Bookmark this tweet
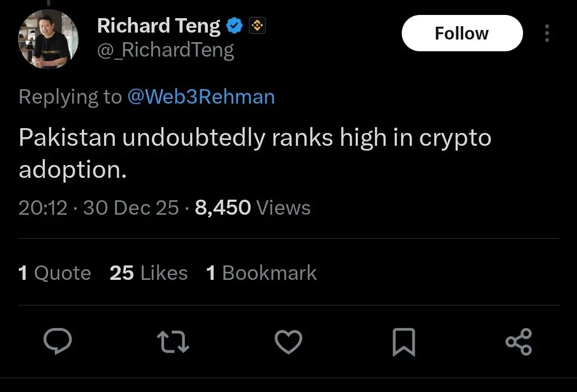This screenshot has height=392, width=577. [x=403, y=342]
